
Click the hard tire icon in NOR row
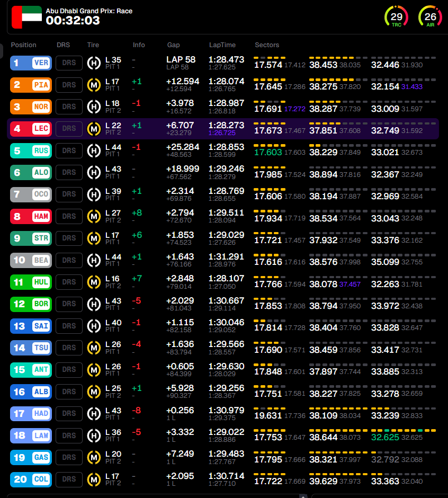click(x=94, y=106)
